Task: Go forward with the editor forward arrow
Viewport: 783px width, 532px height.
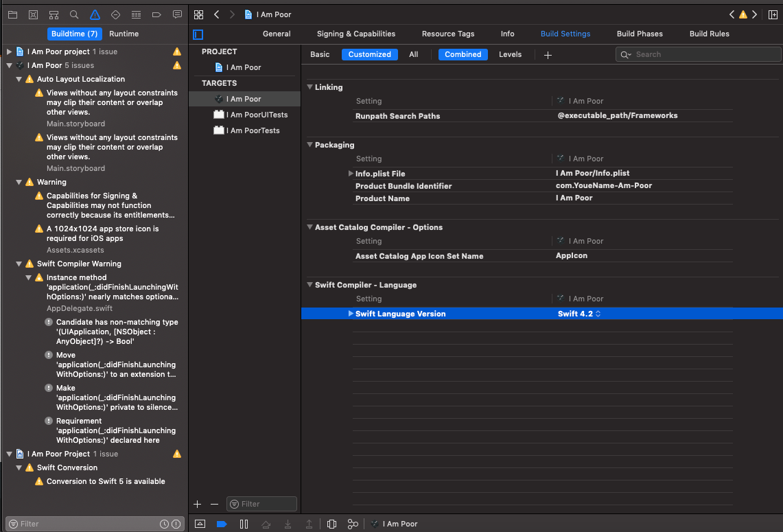Action: 232,14
